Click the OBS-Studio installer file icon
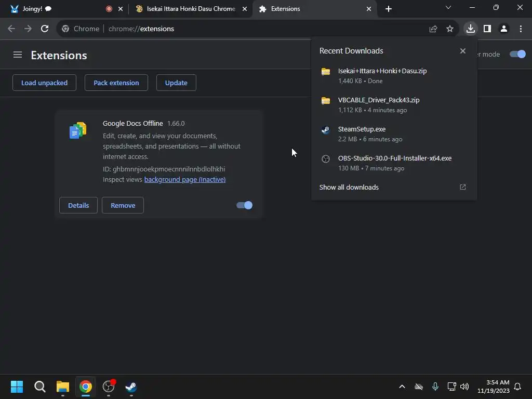The image size is (532, 399). tap(326, 159)
